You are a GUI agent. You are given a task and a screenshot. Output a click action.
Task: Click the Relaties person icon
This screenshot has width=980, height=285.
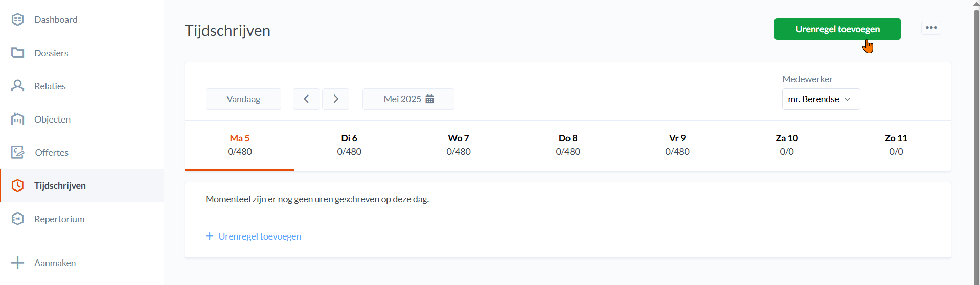click(18, 86)
